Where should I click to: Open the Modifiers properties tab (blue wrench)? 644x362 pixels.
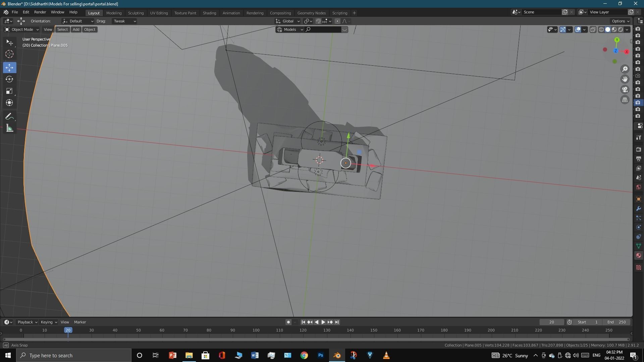(639, 208)
